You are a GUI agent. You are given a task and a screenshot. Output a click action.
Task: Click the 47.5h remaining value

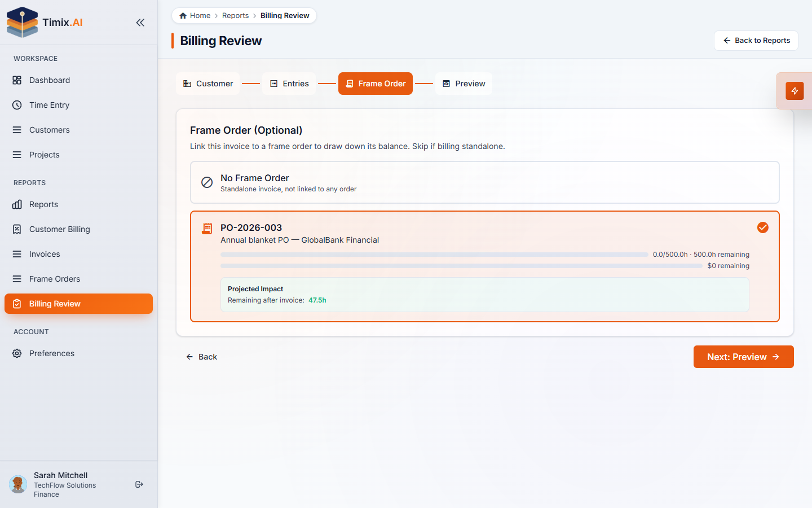(317, 300)
